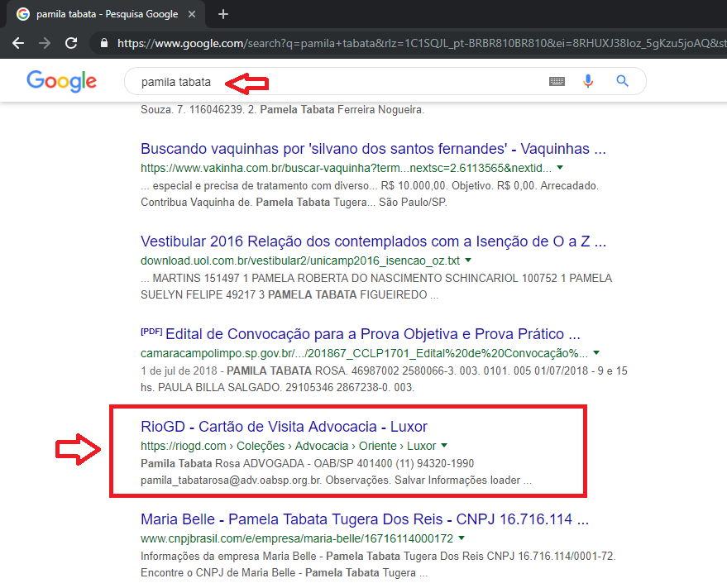Expand the result options chevron for riogd.com
The image size is (727, 588).
point(442,445)
